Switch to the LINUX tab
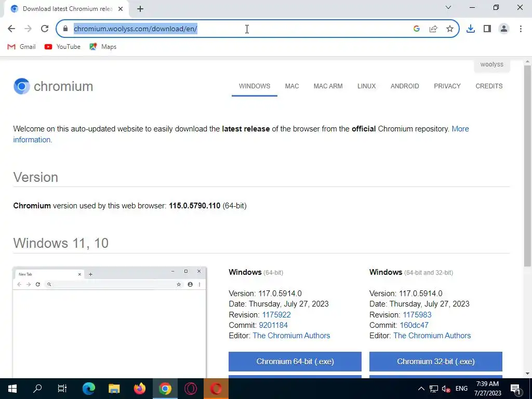Viewport: 532px width, 399px height. pyautogui.click(x=366, y=86)
